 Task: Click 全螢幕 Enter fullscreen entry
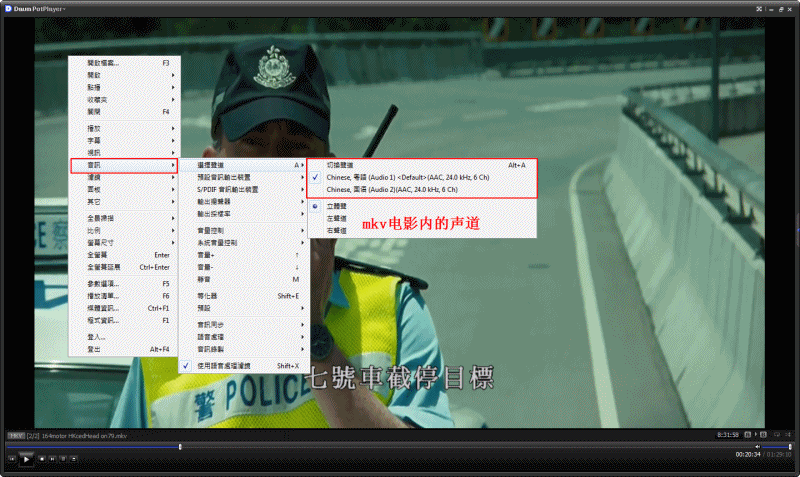pos(124,255)
